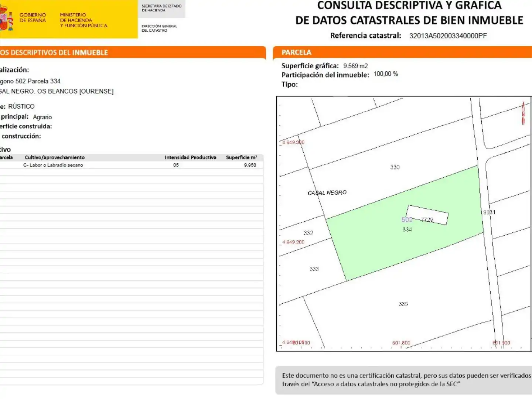
Task: Click the MINISTERIO DE HACIENDA Y FUNCIÓN PÚBLICA text
Action: click(84, 20)
